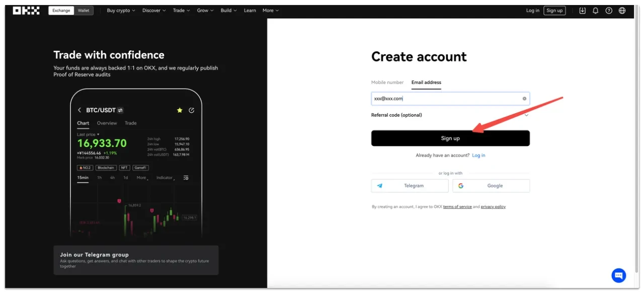Viewport: 644px width, 293px height.
Task: Open the privacy policy link
Action: [x=493, y=207]
